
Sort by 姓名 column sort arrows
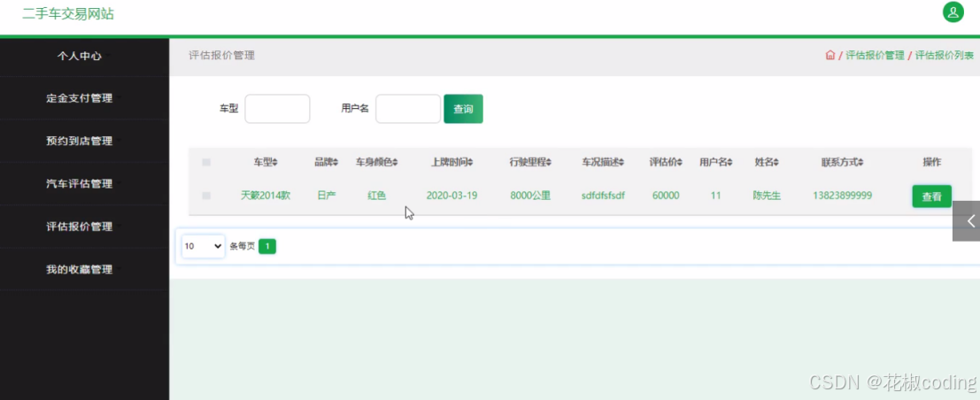point(776,163)
